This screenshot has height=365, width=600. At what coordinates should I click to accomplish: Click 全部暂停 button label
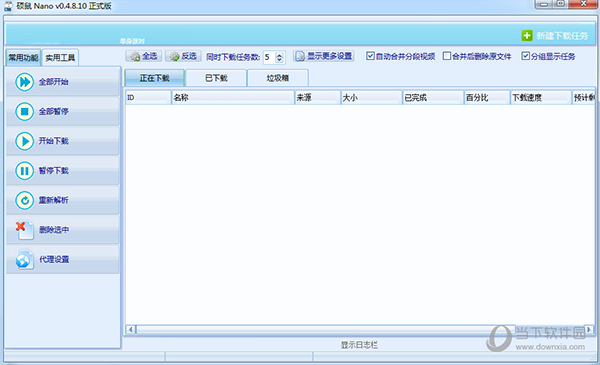pyautogui.click(x=54, y=111)
